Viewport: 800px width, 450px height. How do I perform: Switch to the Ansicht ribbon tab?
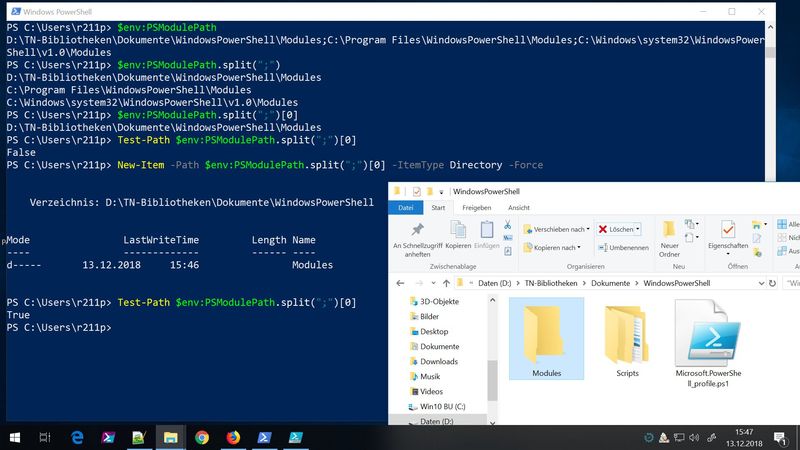[x=519, y=208]
